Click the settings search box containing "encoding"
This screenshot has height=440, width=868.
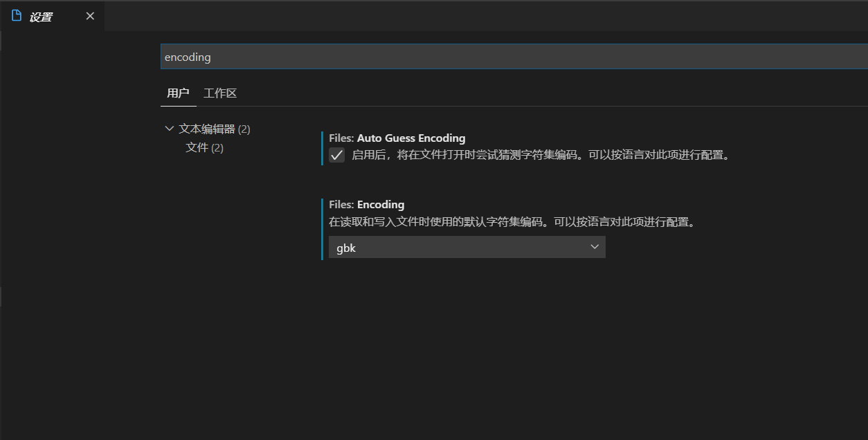tap(514, 57)
